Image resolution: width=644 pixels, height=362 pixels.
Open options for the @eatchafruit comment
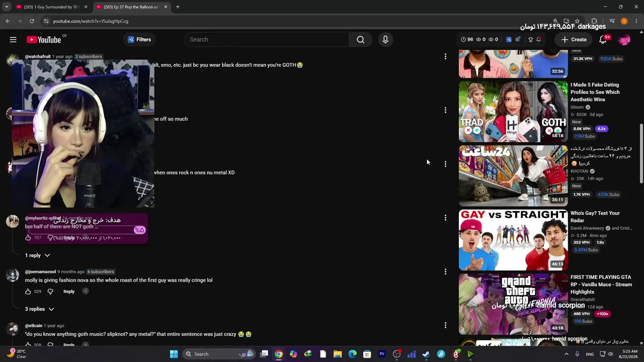[x=445, y=56]
